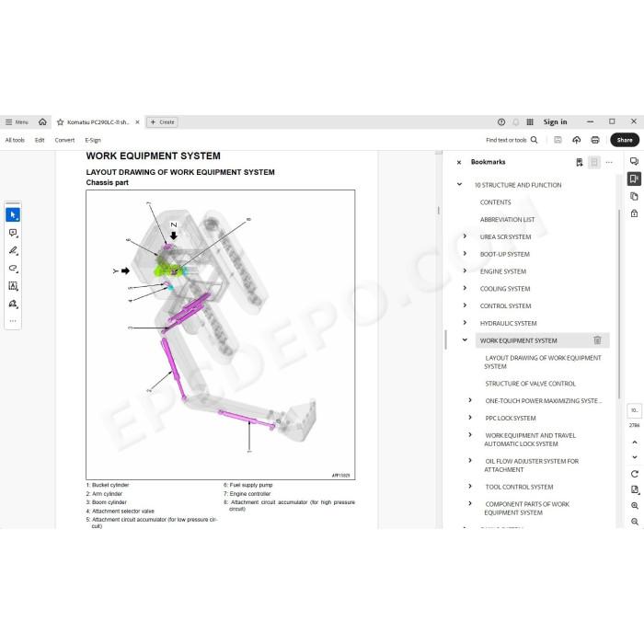Expand the Engine System bookmark

coord(465,270)
